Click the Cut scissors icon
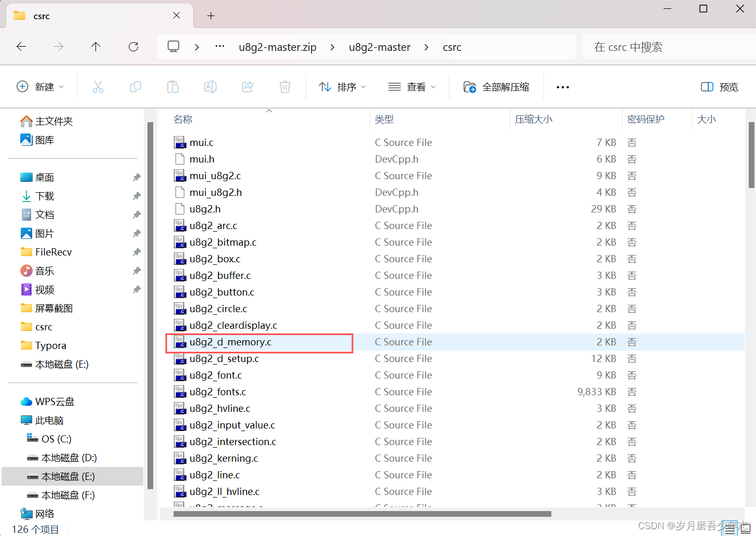Viewport: 756px width, 536px height. (x=98, y=87)
